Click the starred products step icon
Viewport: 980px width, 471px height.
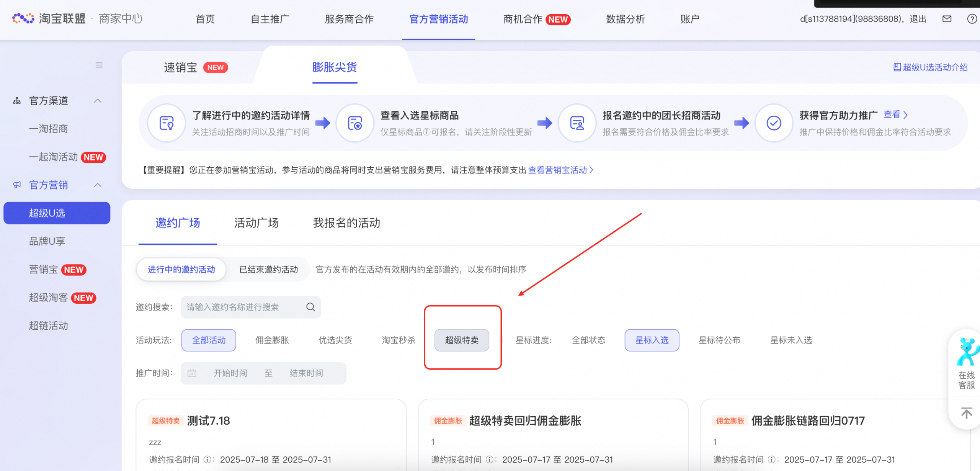(x=355, y=123)
